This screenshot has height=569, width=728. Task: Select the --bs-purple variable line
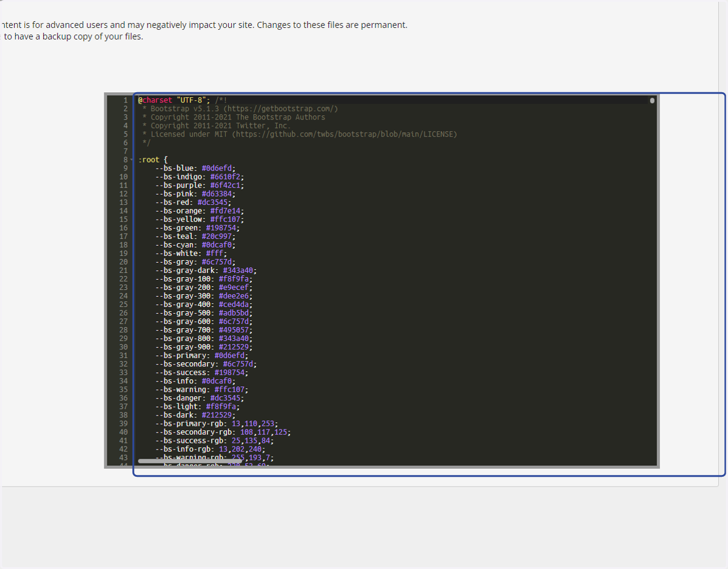point(200,185)
